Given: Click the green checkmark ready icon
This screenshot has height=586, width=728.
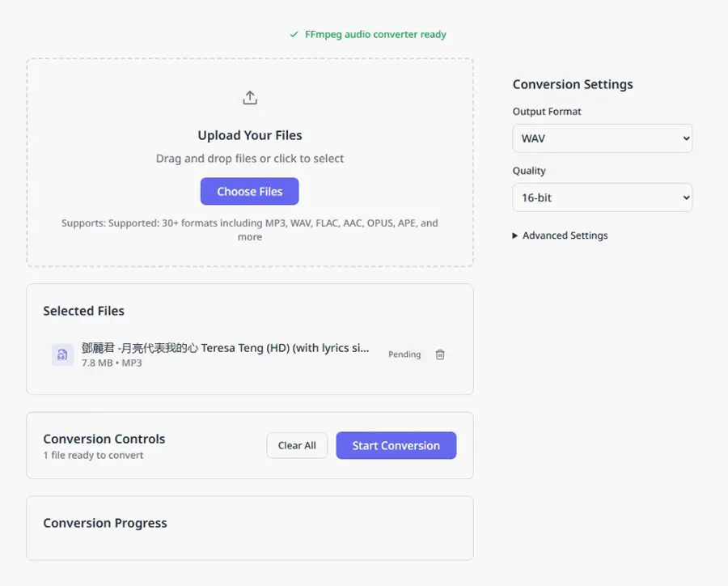Looking at the screenshot, I should pos(294,34).
